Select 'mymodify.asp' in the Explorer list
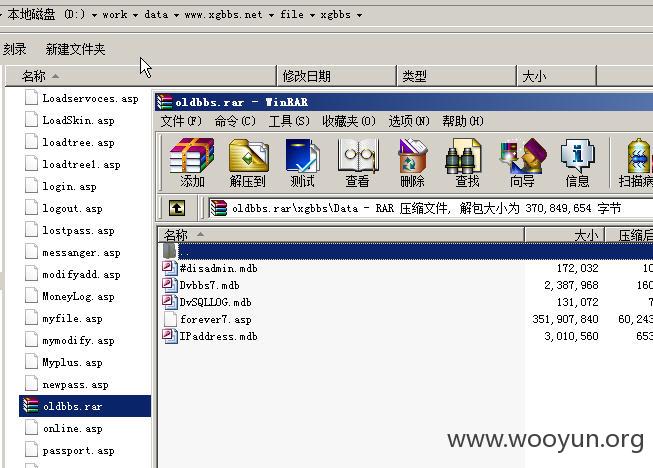 (78, 340)
